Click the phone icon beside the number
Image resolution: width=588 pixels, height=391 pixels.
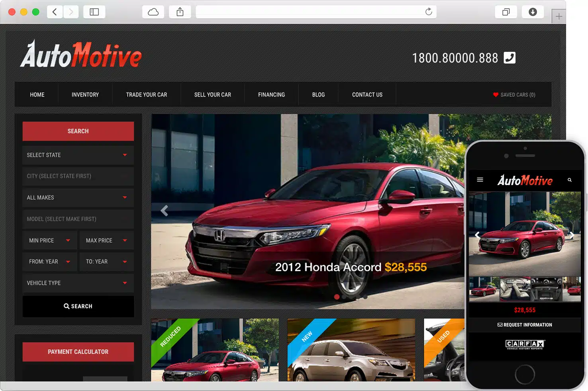[x=510, y=58]
